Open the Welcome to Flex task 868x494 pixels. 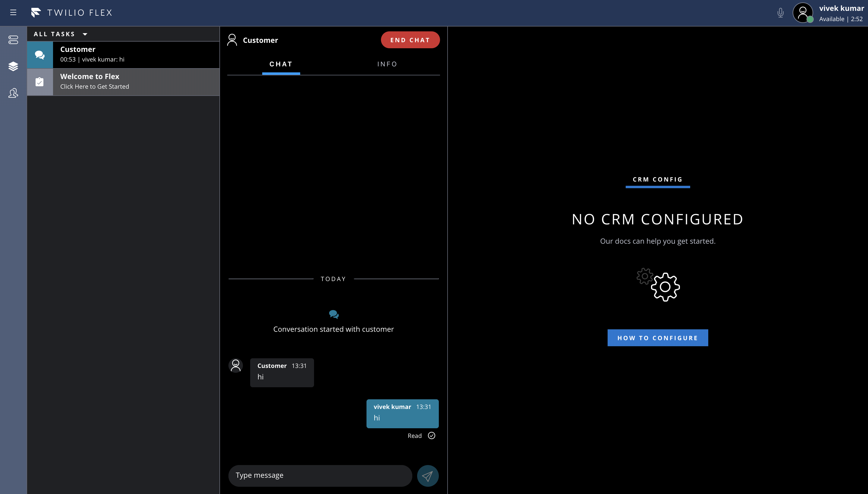pos(124,82)
